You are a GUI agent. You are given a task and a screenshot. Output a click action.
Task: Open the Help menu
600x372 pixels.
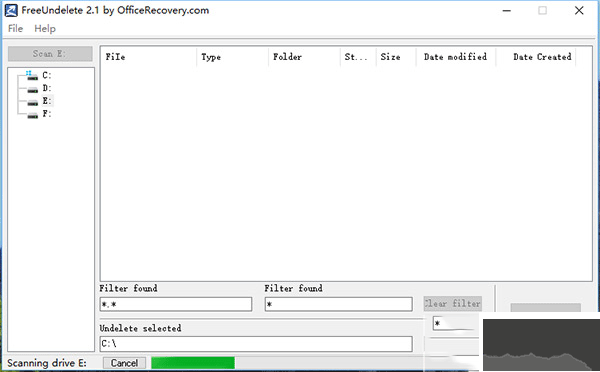coord(45,29)
